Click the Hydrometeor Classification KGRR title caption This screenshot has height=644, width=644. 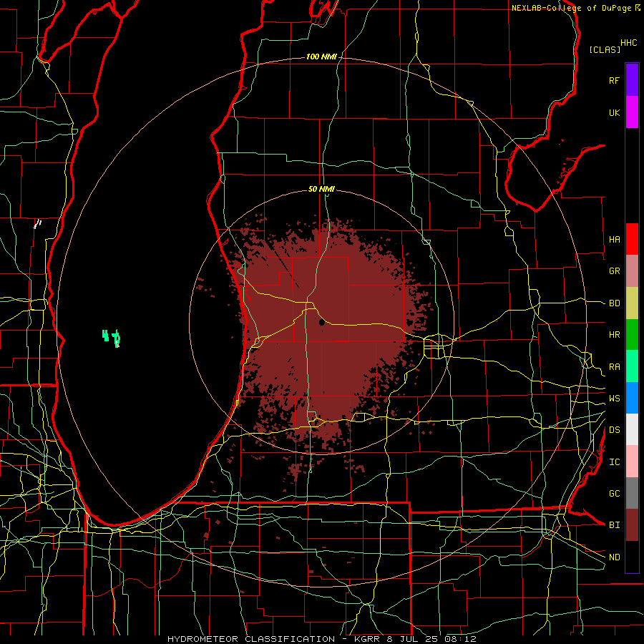click(x=321, y=639)
